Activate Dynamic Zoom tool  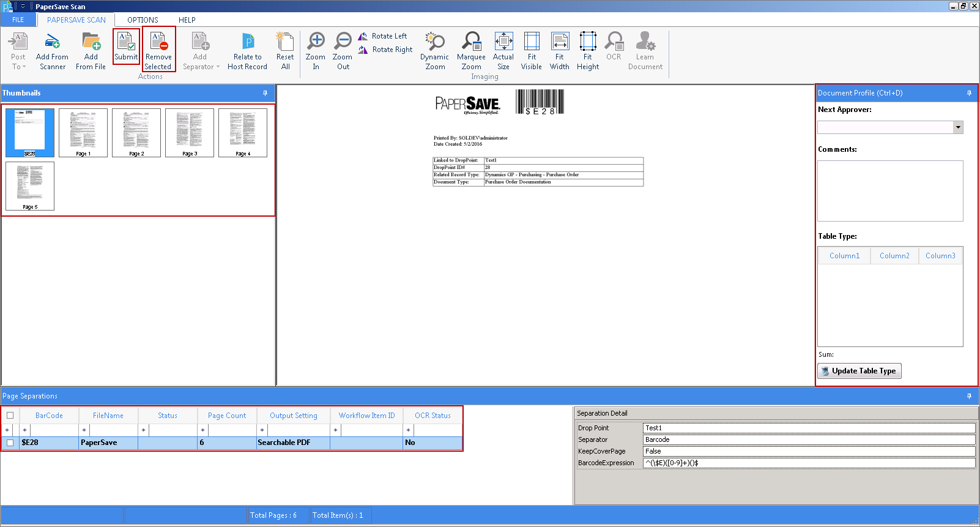pos(434,52)
